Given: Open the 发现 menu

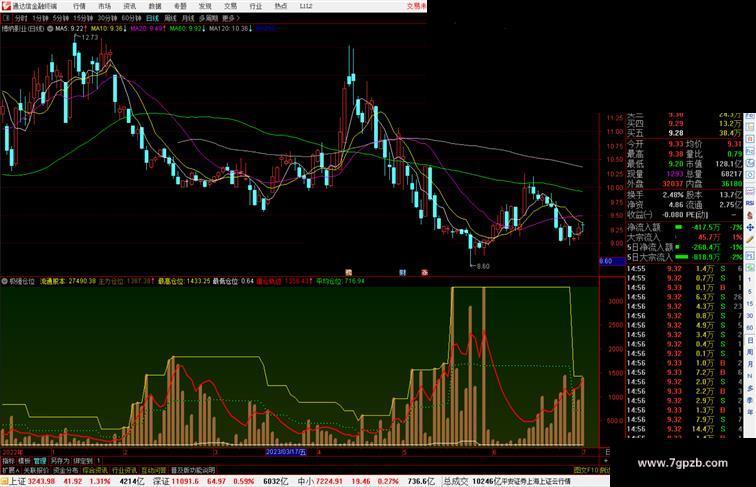Looking at the screenshot, I should (205, 6).
